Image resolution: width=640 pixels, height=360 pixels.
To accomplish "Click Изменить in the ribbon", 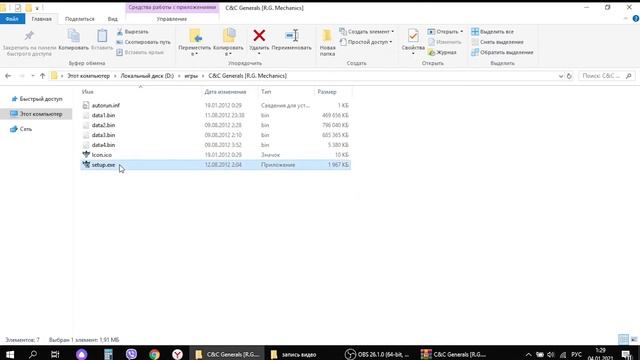I will (444, 42).
